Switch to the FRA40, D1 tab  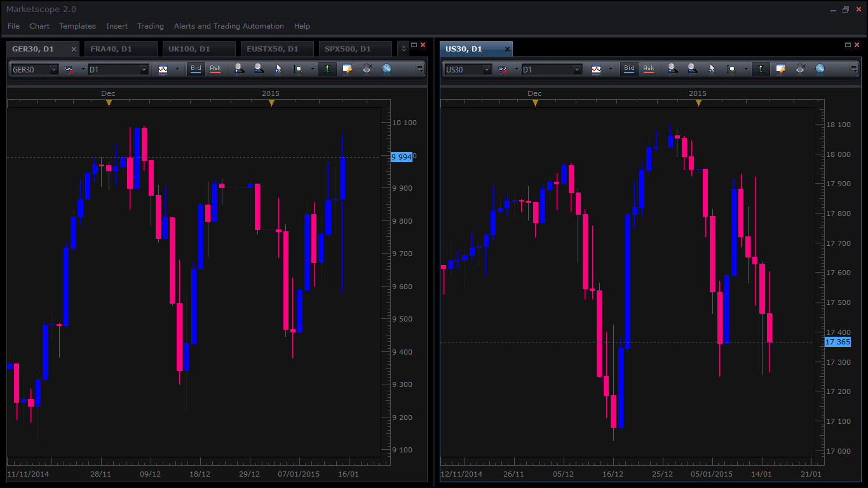pyautogui.click(x=120, y=49)
